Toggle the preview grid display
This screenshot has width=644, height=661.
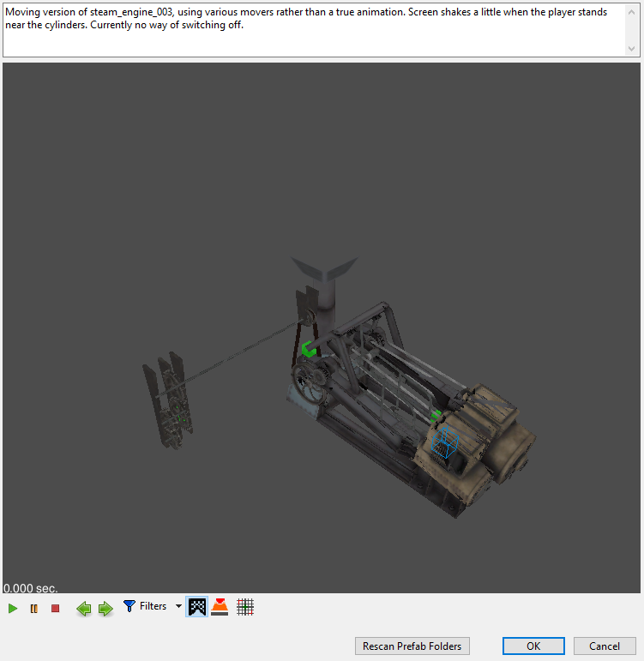(x=245, y=607)
